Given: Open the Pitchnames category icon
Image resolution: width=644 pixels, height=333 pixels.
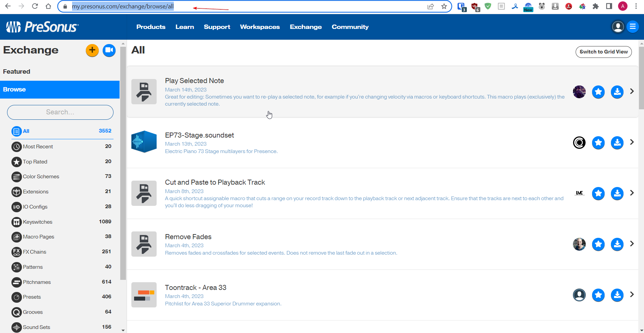Looking at the screenshot, I should [17, 282].
